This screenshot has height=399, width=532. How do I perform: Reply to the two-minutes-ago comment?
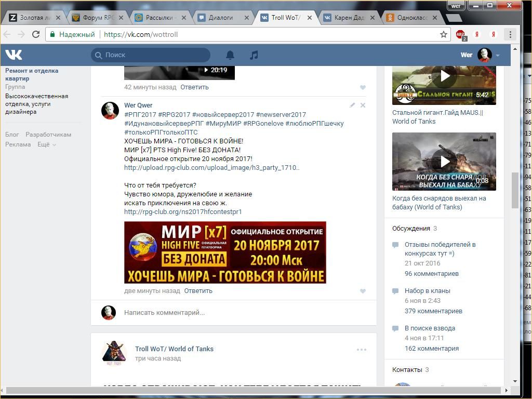click(198, 291)
